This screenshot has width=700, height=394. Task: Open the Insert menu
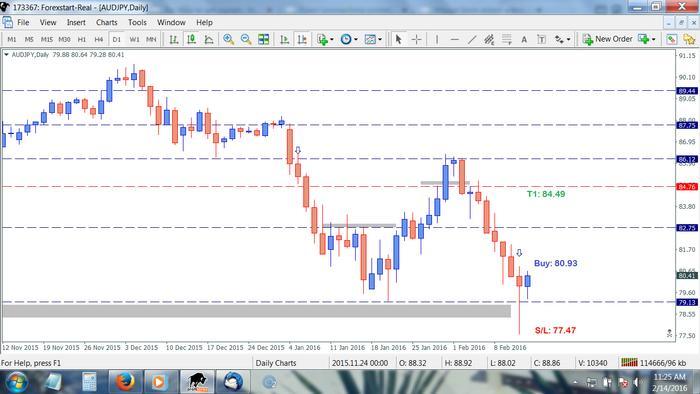76,22
